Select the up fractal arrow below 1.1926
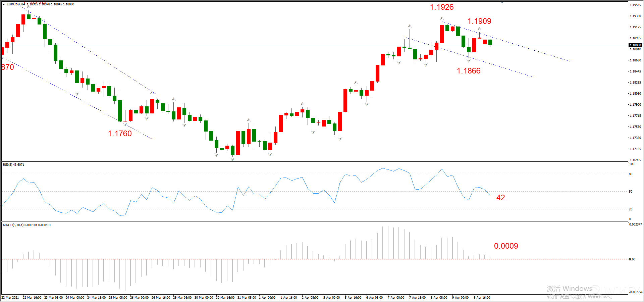The width and height of the screenshot is (644, 302). pyautogui.click(x=442, y=18)
